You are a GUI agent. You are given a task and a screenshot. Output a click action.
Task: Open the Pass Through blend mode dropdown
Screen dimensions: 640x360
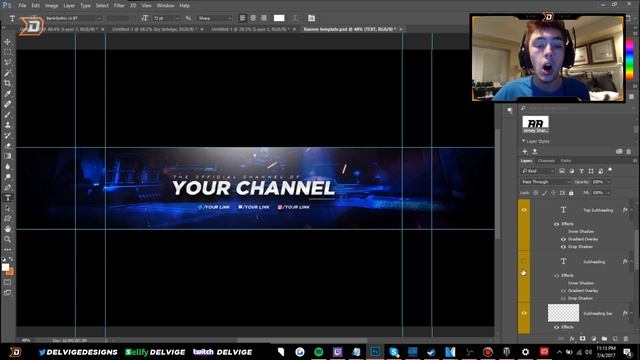[x=545, y=182]
